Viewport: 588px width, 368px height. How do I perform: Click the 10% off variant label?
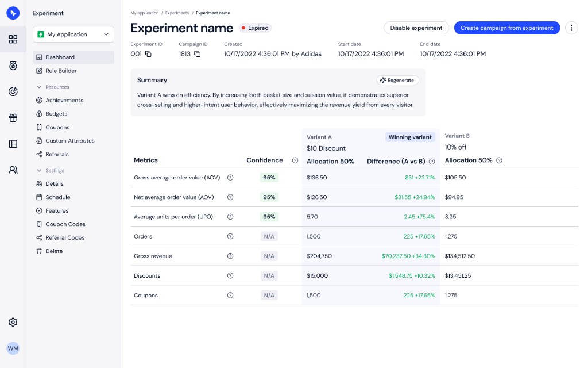(x=455, y=147)
